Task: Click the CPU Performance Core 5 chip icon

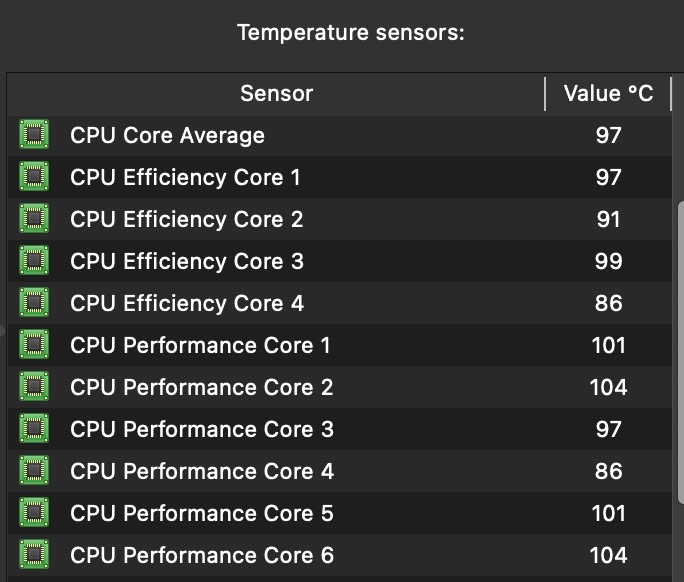Action: (34, 513)
